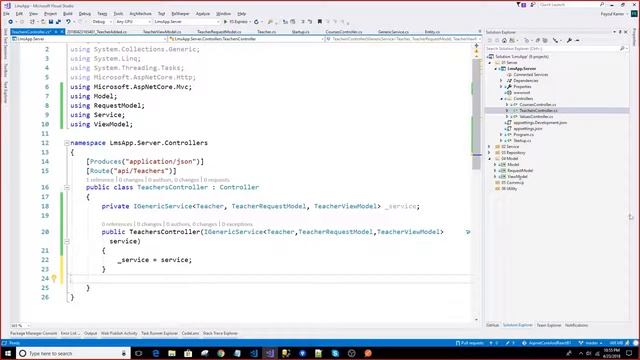
Task: Click the Save All toolbar icon
Action: click(58, 22)
